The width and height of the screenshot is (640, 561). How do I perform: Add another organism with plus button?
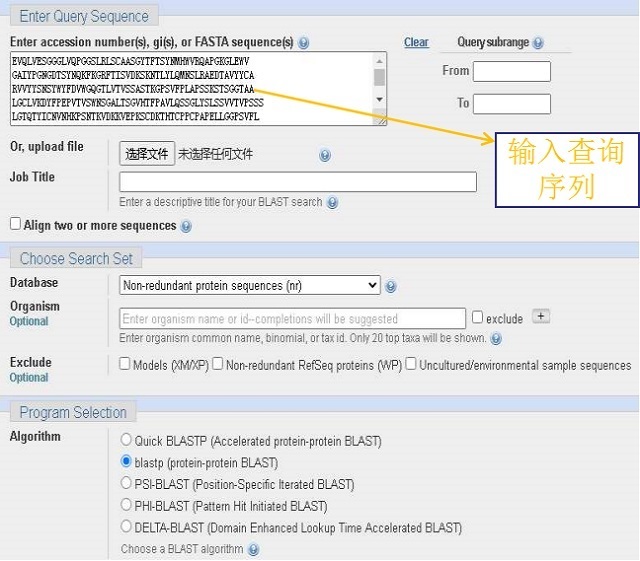541,316
